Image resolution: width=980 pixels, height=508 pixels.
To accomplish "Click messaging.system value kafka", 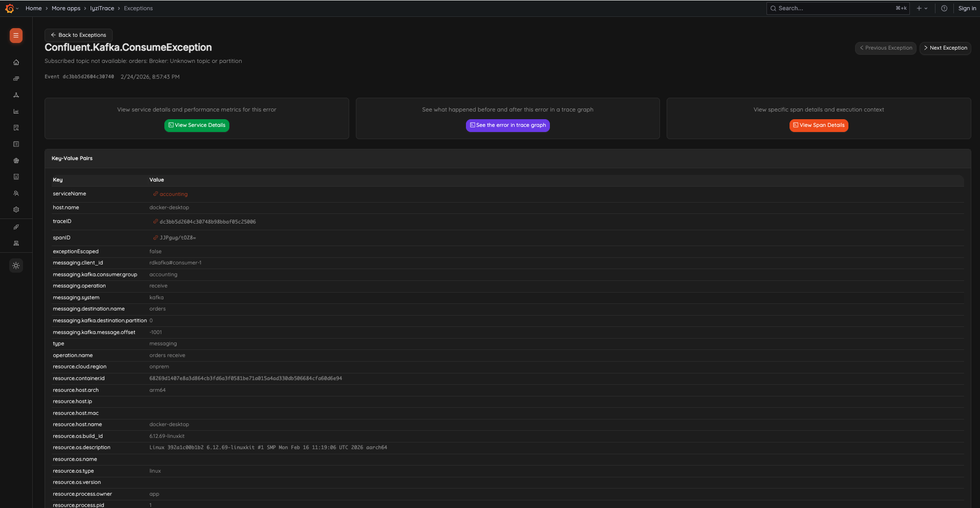I will pos(157,298).
